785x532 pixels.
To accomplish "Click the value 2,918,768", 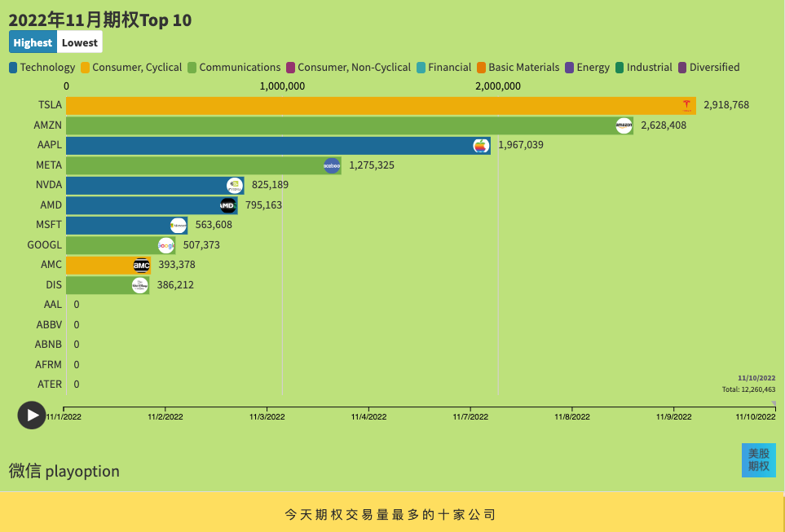I will click(726, 105).
